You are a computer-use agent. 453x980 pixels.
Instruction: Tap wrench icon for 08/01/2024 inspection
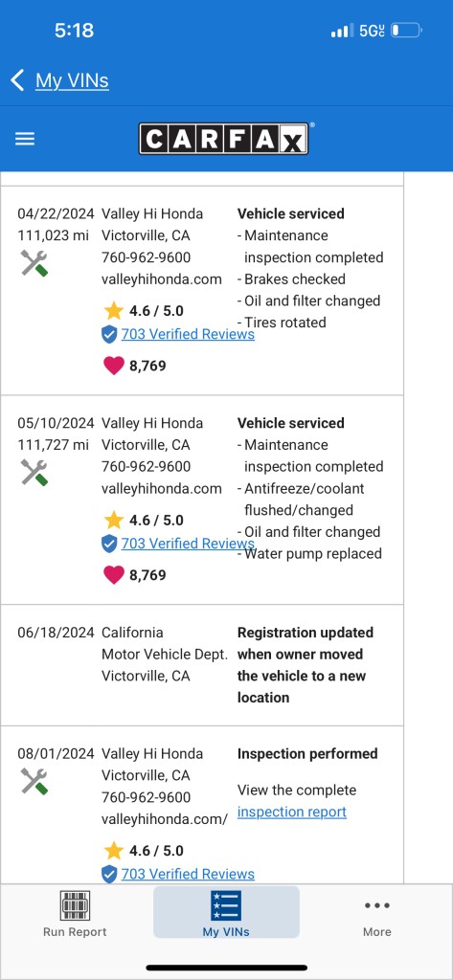pos(34,781)
